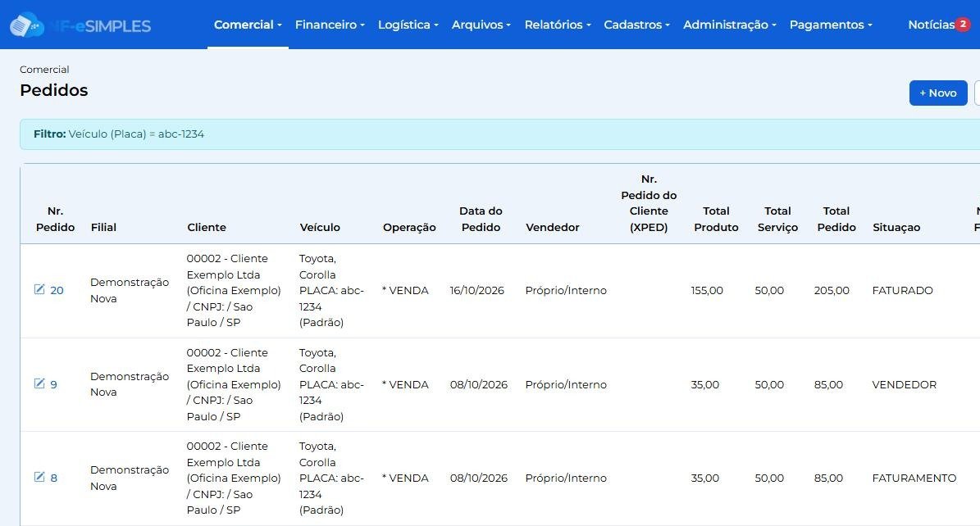Viewport: 980px width, 526px height.
Task: Sort by Nr. Pedido column header
Action: coord(55,220)
